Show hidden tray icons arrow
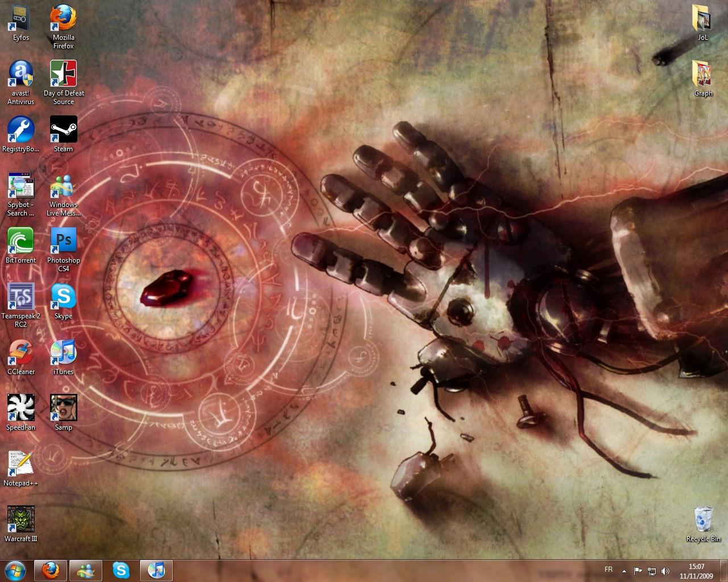 click(x=624, y=571)
